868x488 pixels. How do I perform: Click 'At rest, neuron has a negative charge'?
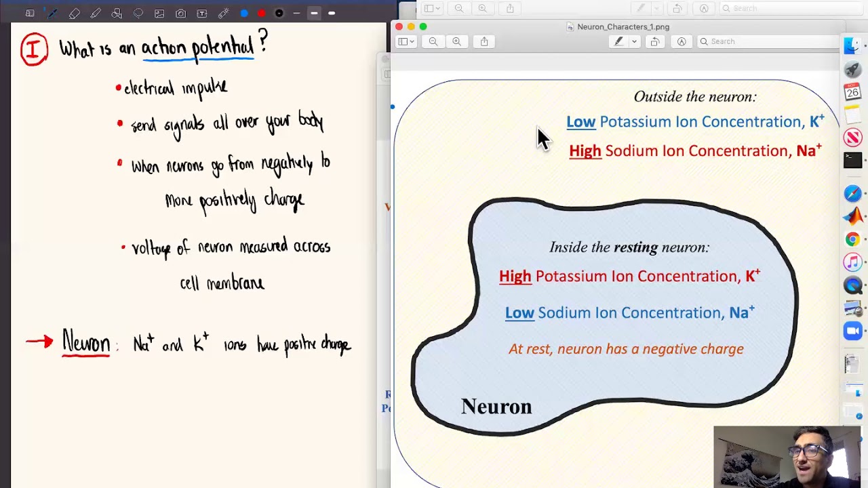(x=626, y=349)
